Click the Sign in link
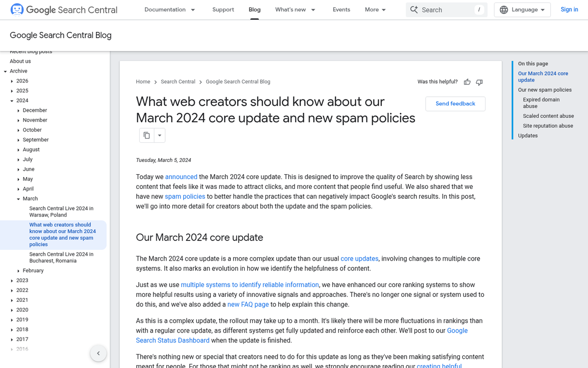The width and height of the screenshot is (588, 368). point(569,10)
